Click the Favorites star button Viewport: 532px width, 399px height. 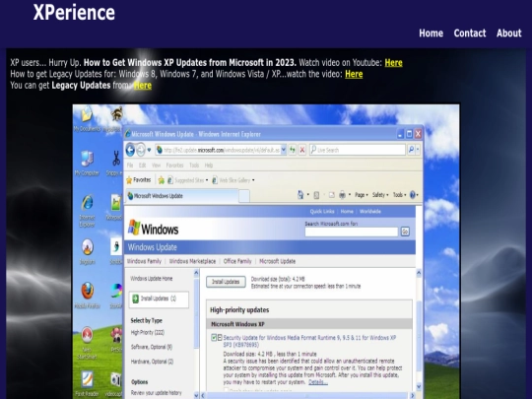pyautogui.click(x=139, y=180)
